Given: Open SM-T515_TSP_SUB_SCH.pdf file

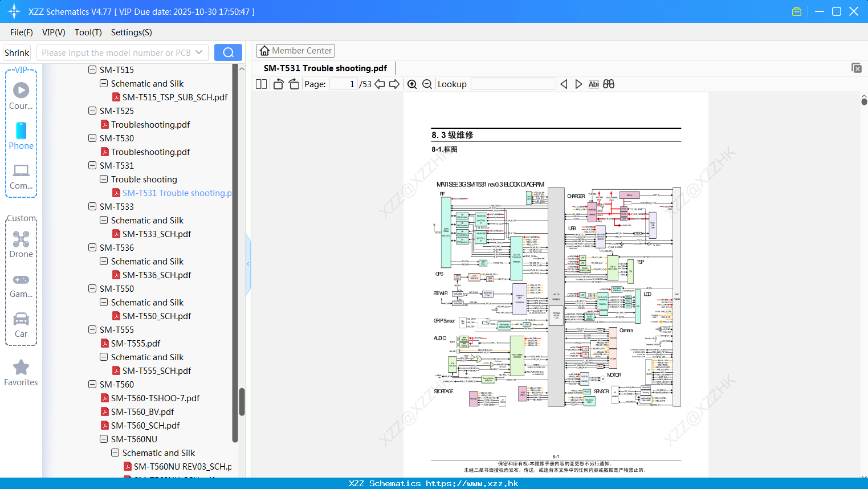Looking at the screenshot, I should (x=169, y=97).
